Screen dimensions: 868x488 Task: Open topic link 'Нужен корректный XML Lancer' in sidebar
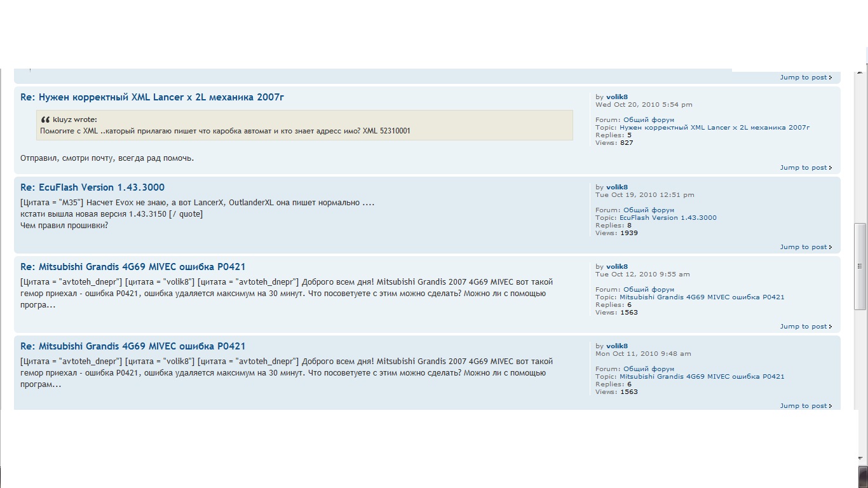click(x=714, y=128)
